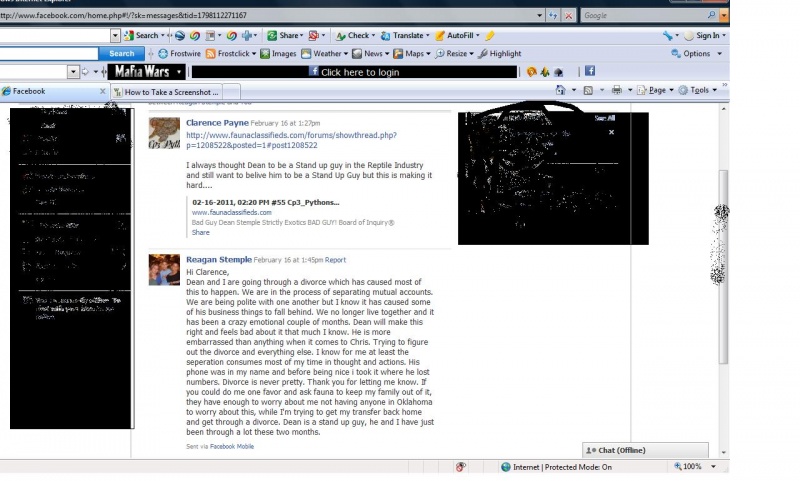This screenshot has width=800, height=481.
Task: Open the Page menu
Action: pos(655,90)
